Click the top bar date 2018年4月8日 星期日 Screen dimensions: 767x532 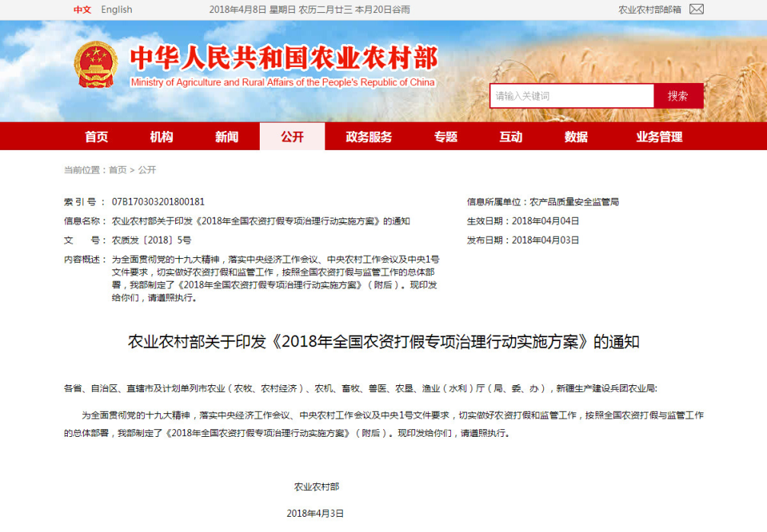click(x=252, y=10)
